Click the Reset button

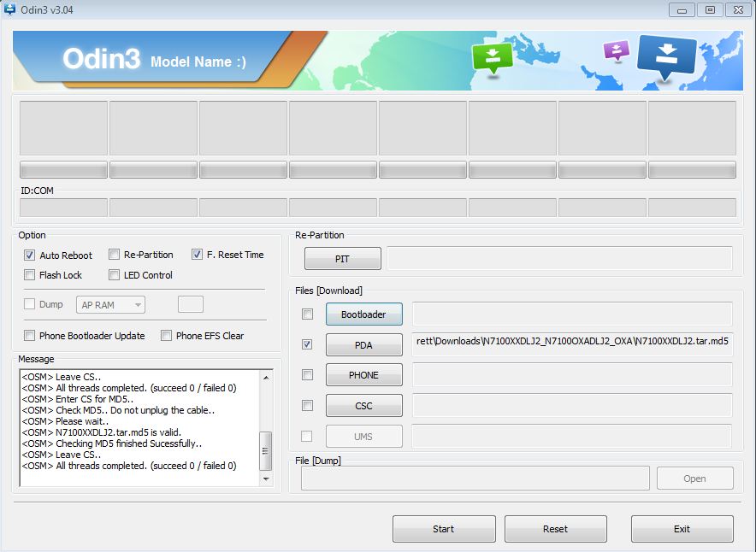coord(555,529)
